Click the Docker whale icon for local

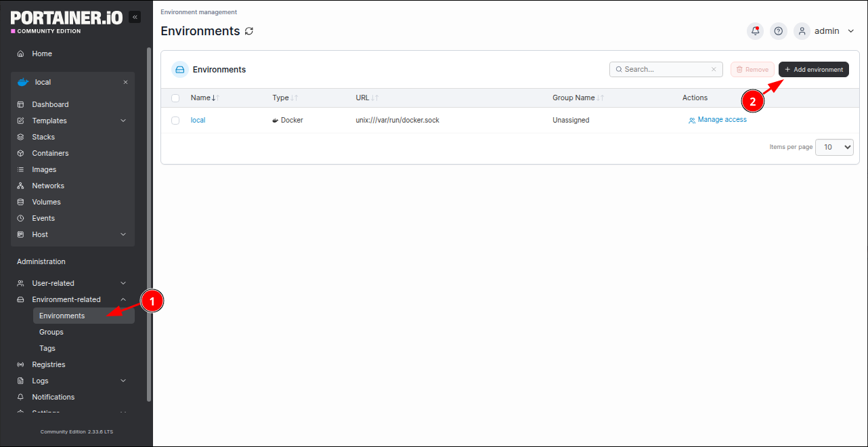[x=23, y=82]
